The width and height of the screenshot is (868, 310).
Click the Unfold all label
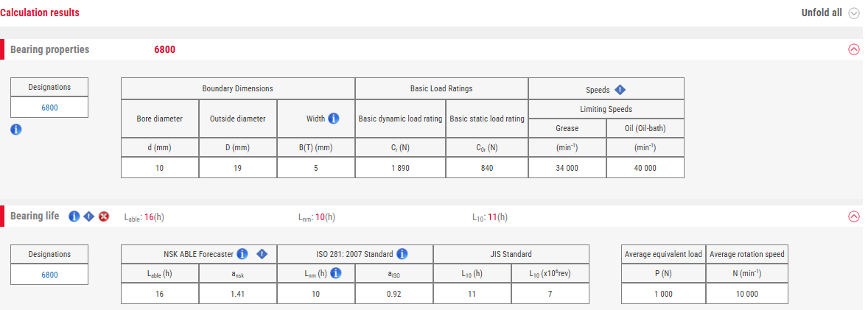(x=822, y=13)
